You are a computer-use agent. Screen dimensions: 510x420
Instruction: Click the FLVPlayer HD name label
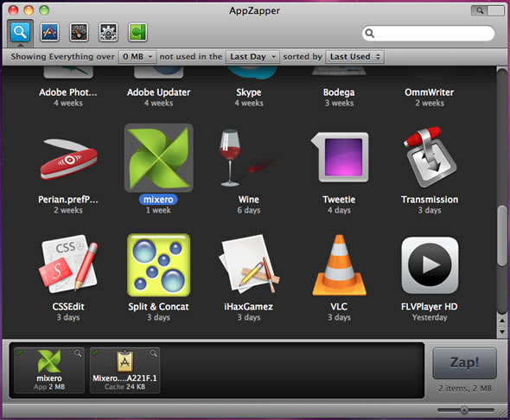(x=430, y=307)
